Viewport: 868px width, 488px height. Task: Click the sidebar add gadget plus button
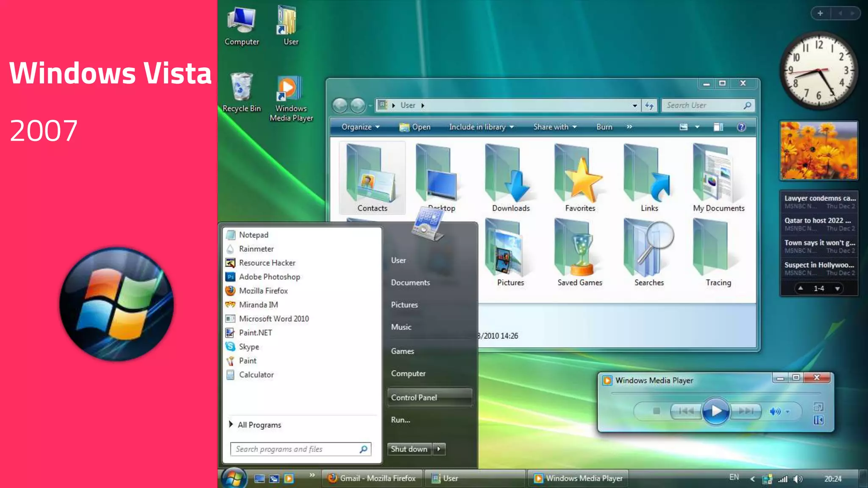tap(820, 13)
